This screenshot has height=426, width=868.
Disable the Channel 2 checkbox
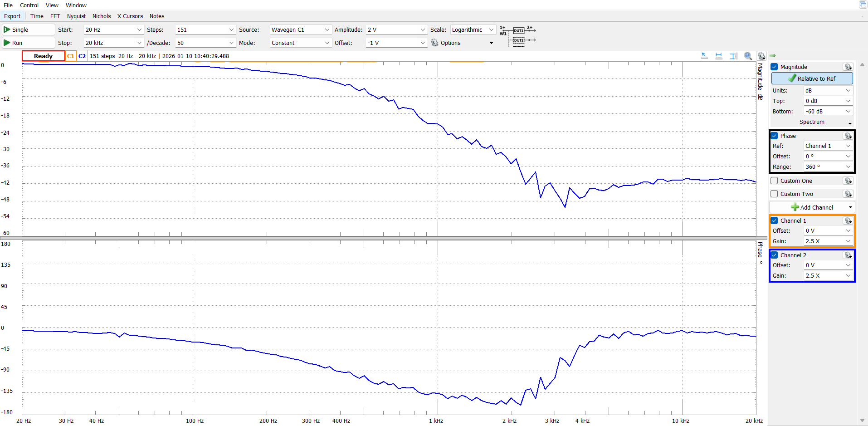[x=775, y=255]
